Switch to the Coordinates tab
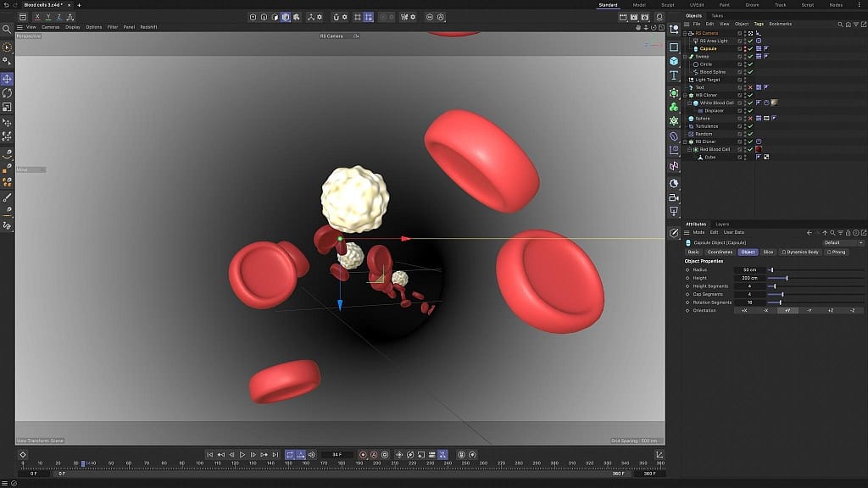This screenshot has height=488, width=868. (x=720, y=252)
